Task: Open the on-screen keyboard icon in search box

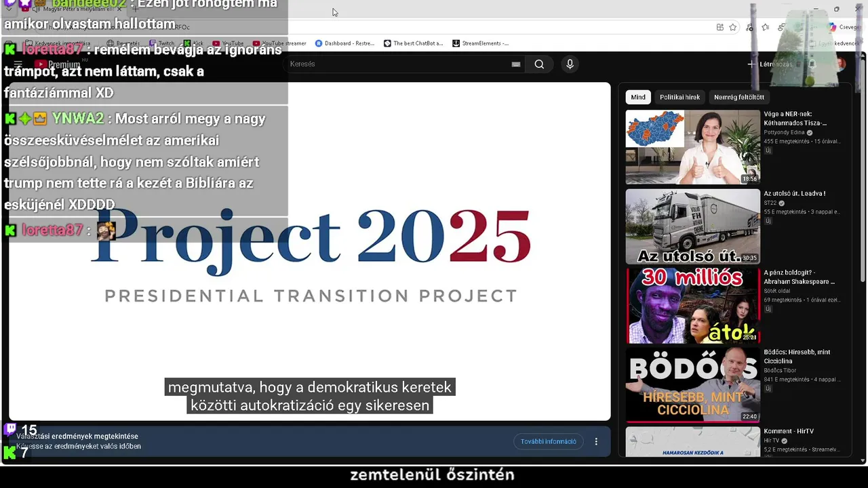Action: (x=516, y=64)
